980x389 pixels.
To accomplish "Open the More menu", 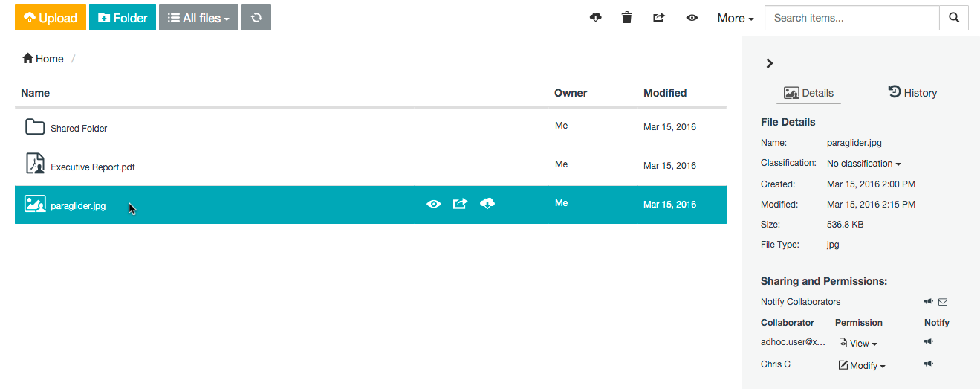I will (x=735, y=18).
